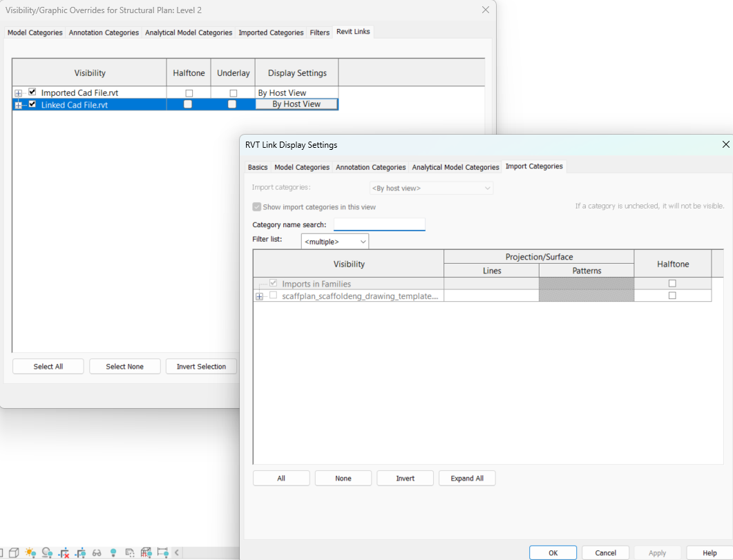Open the Filter list dropdown
Viewport: 733px width, 560px height.
(334, 241)
